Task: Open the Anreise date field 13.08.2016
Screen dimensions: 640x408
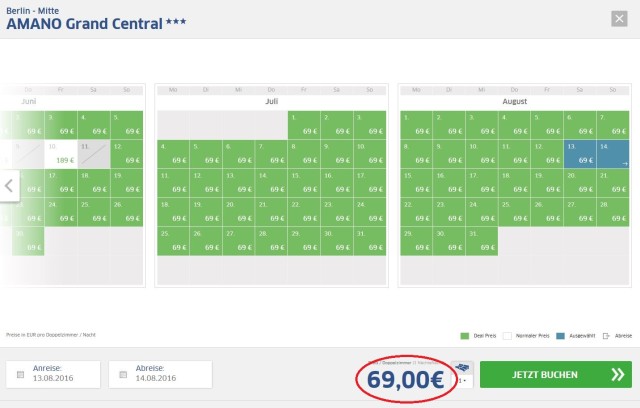Action: tap(53, 374)
